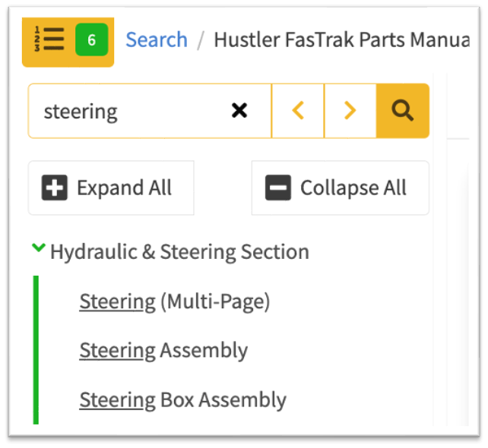This screenshot has height=448, width=488.
Task: Select Hydraulic & Steering Section heading
Action: click(x=179, y=252)
